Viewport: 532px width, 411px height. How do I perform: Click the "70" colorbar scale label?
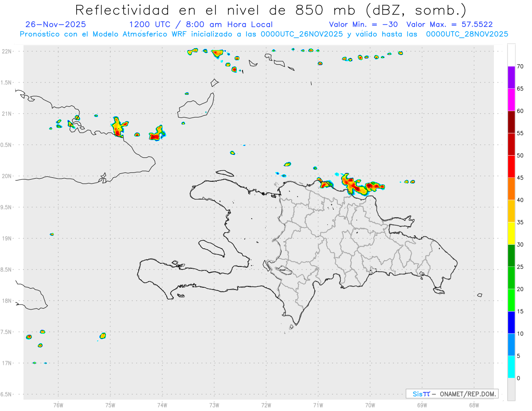(520, 67)
